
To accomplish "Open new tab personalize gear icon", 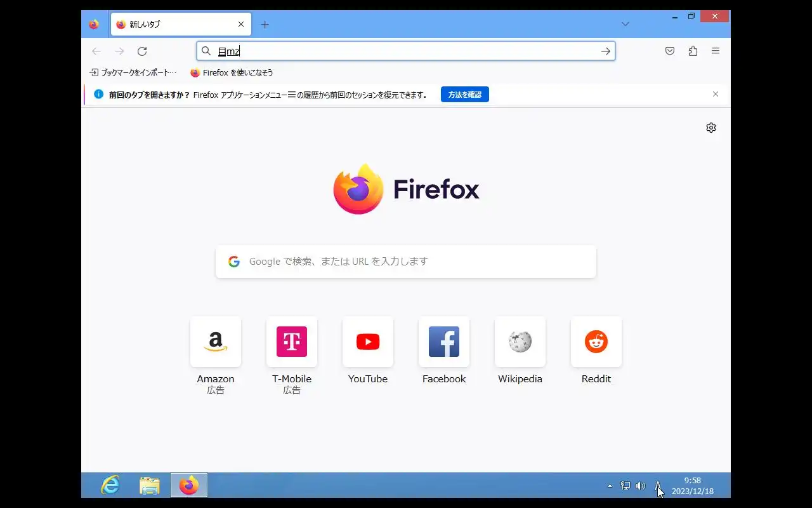I will 711,128.
